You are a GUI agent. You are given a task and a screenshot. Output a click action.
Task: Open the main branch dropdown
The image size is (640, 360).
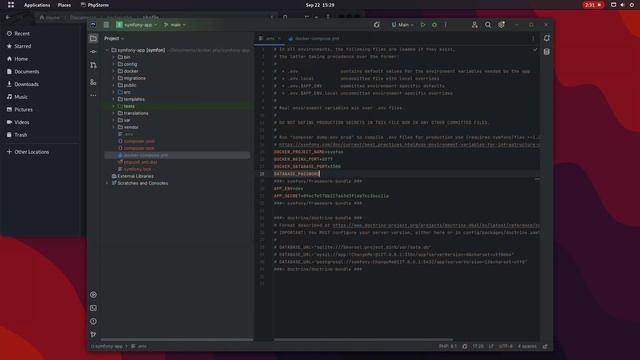[175, 25]
